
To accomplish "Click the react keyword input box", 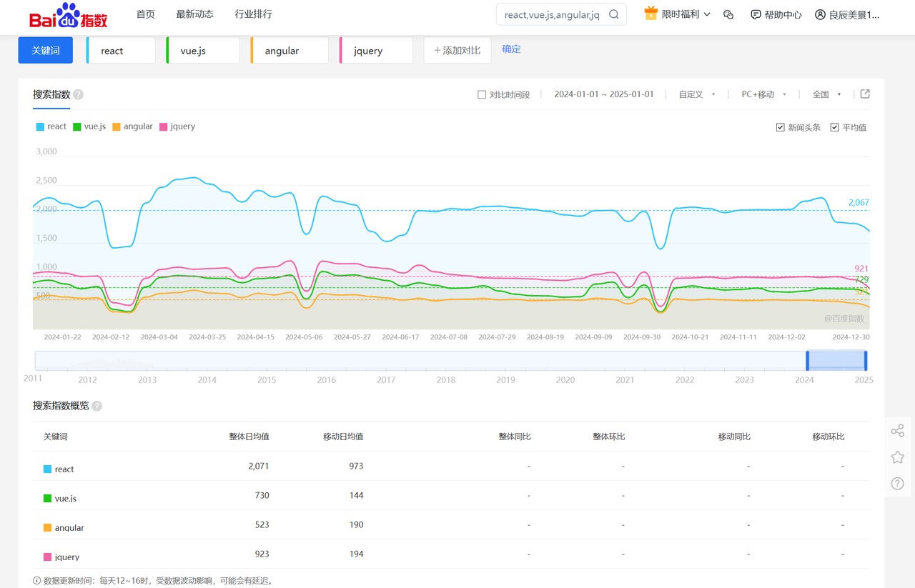I will click(121, 51).
